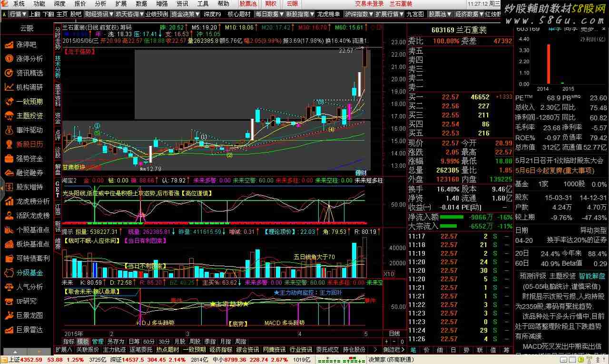Expand the 每日数据 dropdown
This screenshot has width=609, height=364.
click(x=269, y=14)
